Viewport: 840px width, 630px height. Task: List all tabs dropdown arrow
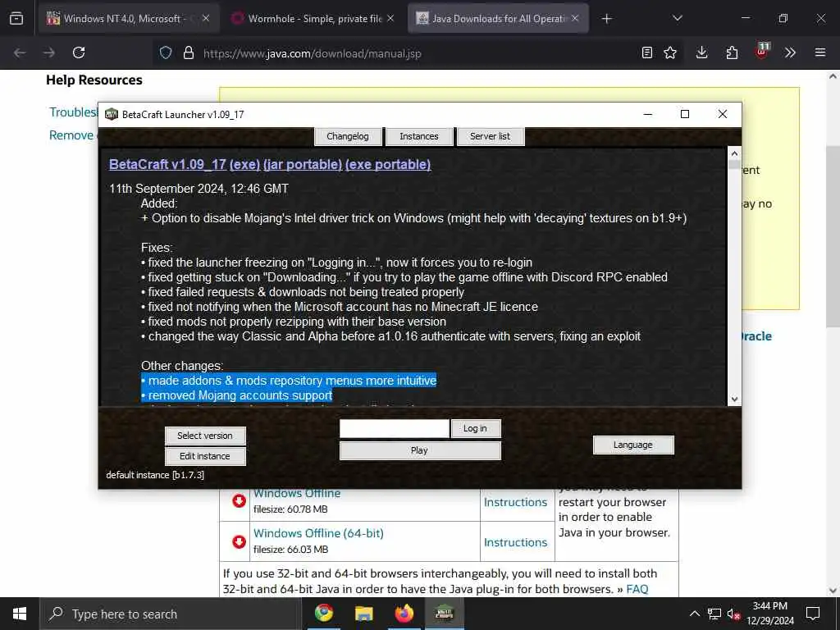coord(677,18)
